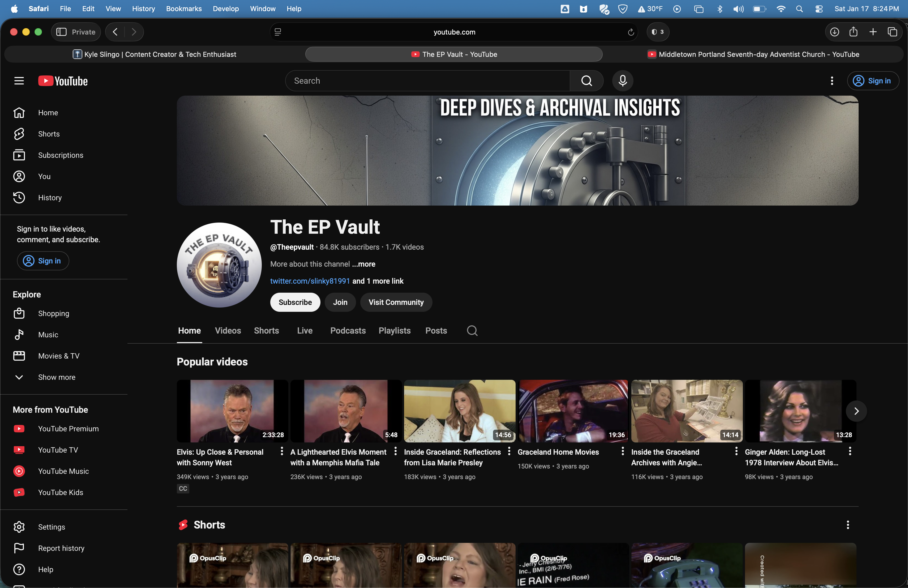Click Safari's share icon in toolbar
The height and width of the screenshot is (588, 908).
[x=854, y=32]
